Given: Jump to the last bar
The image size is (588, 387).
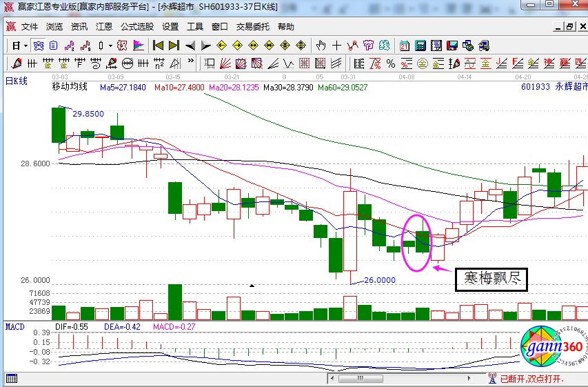Looking at the screenshot, I should coord(174,46).
